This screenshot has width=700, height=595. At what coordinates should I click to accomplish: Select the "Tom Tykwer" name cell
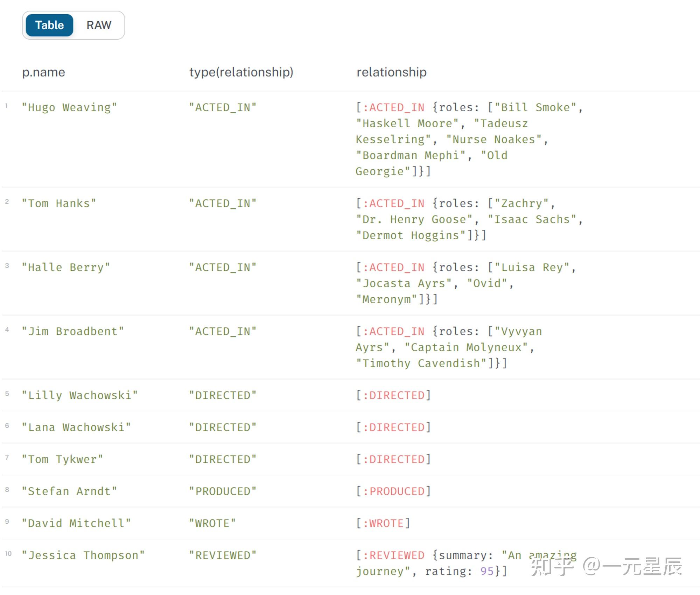pos(62,459)
